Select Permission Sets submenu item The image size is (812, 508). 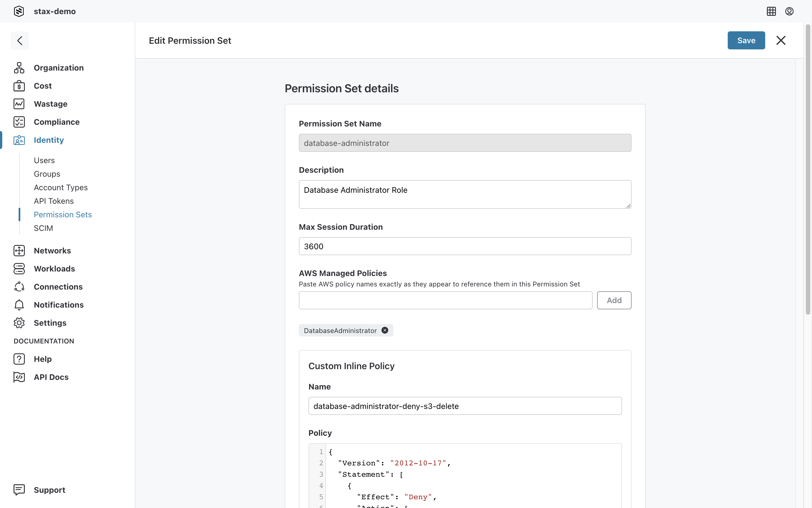point(63,214)
